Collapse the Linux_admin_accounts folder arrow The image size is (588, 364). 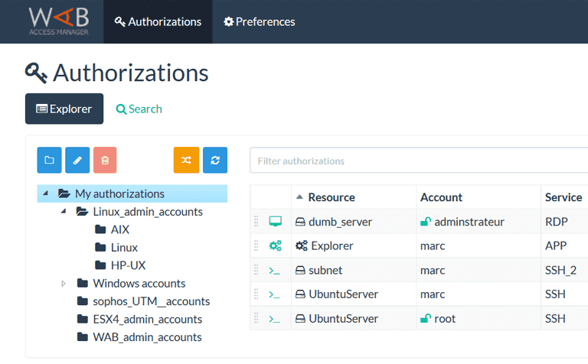pos(64,212)
